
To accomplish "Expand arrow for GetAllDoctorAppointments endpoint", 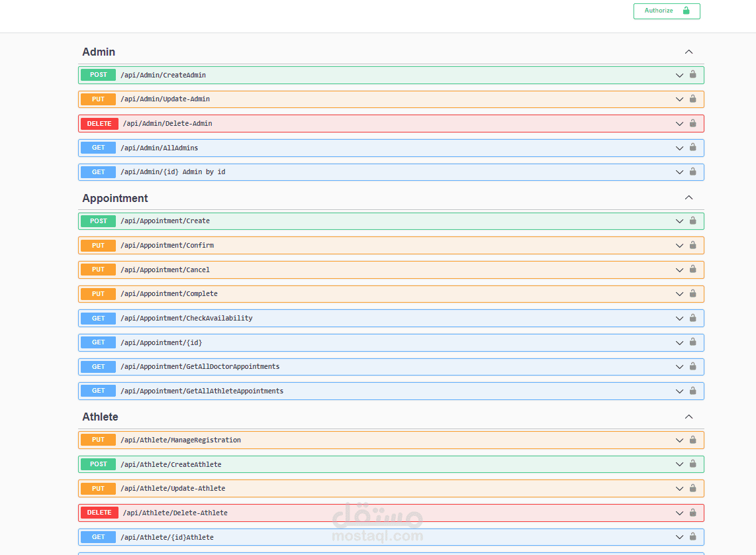I will click(x=679, y=367).
